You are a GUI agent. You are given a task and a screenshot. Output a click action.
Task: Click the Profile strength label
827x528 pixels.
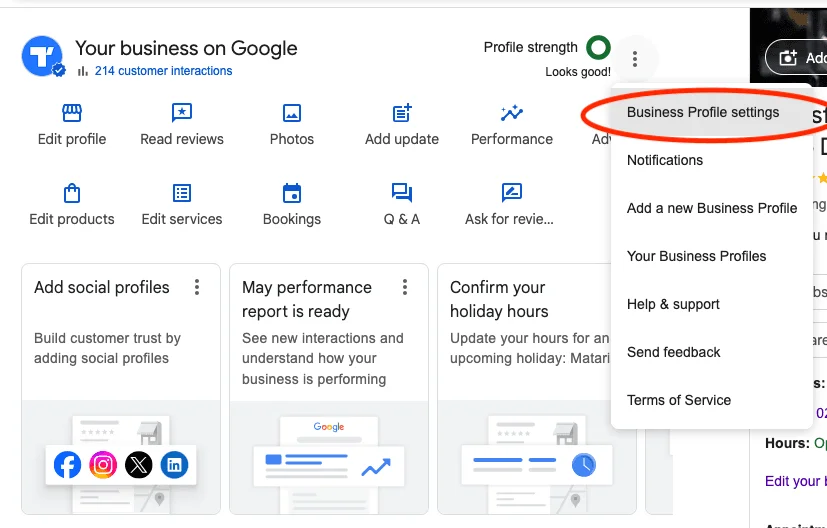tap(531, 47)
